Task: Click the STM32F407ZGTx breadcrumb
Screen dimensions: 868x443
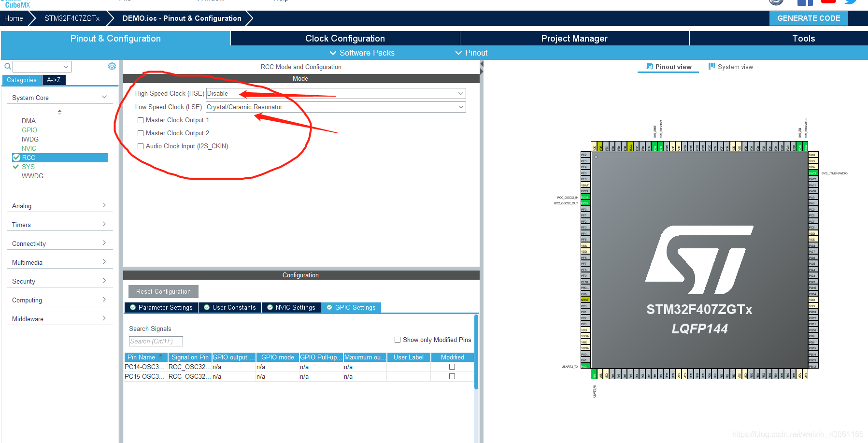Action: coord(72,18)
